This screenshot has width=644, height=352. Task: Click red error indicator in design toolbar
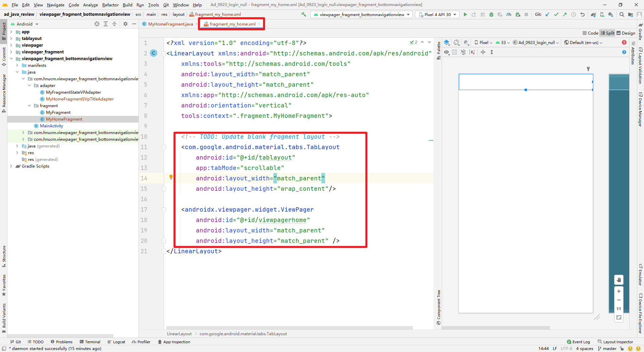click(624, 42)
